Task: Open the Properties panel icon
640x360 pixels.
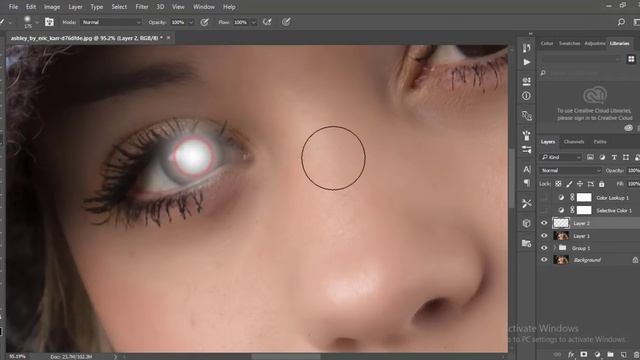Action: point(527,81)
